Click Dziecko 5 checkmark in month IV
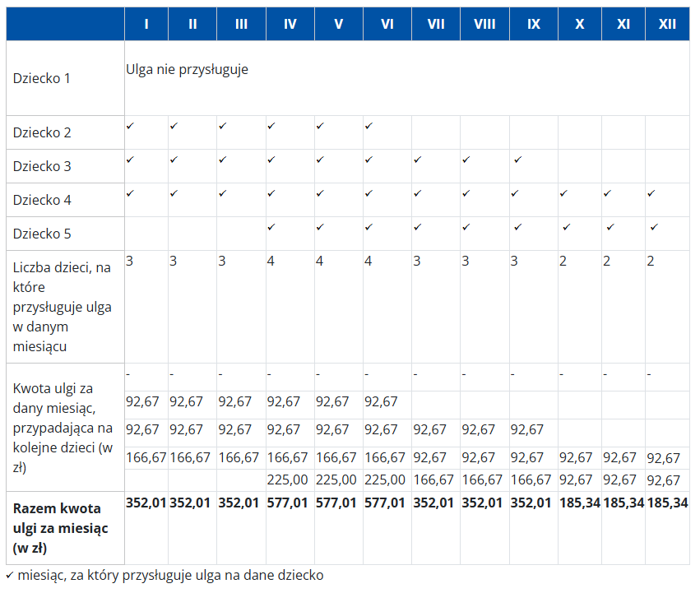Screen dimensions: 700x593 271,226
